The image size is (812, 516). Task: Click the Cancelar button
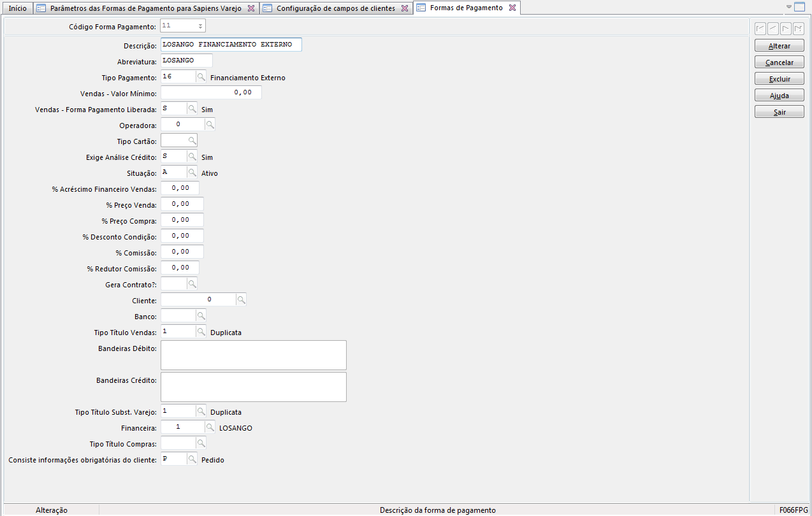(x=779, y=62)
